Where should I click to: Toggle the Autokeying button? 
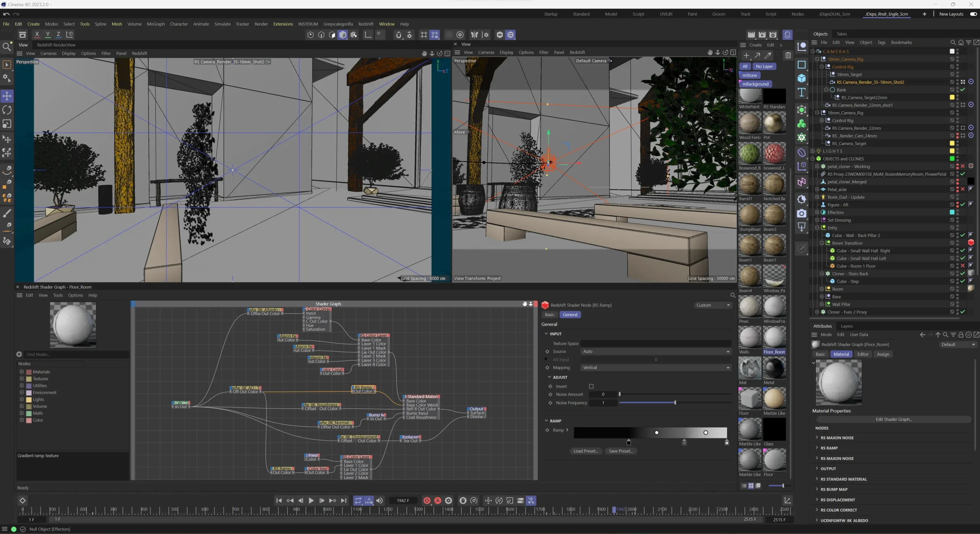click(x=438, y=501)
